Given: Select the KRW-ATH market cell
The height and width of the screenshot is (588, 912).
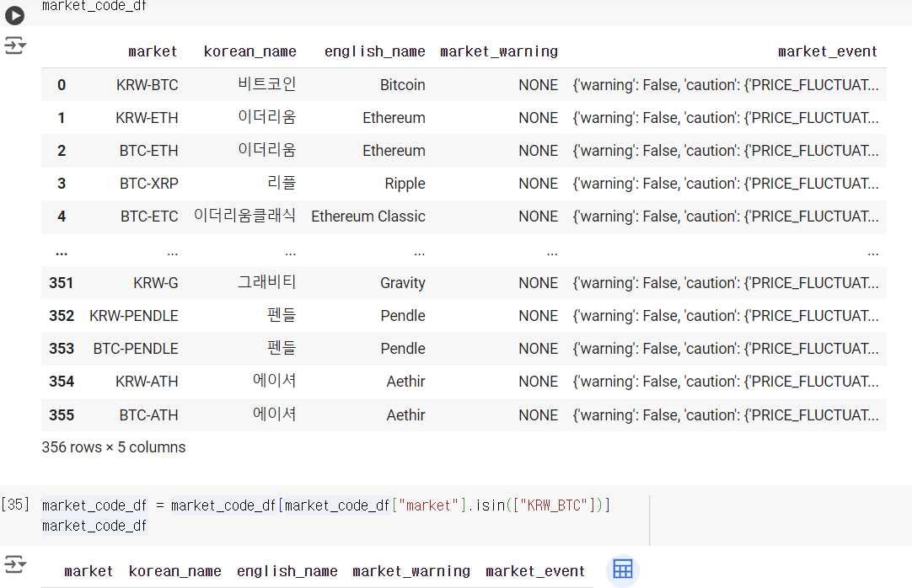Looking at the screenshot, I should point(147,382).
